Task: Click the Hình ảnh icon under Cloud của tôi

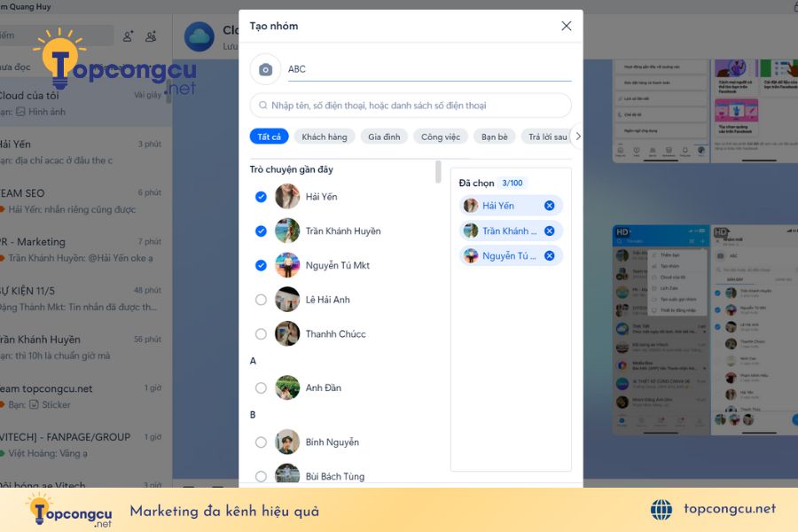Action: (20, 112)
